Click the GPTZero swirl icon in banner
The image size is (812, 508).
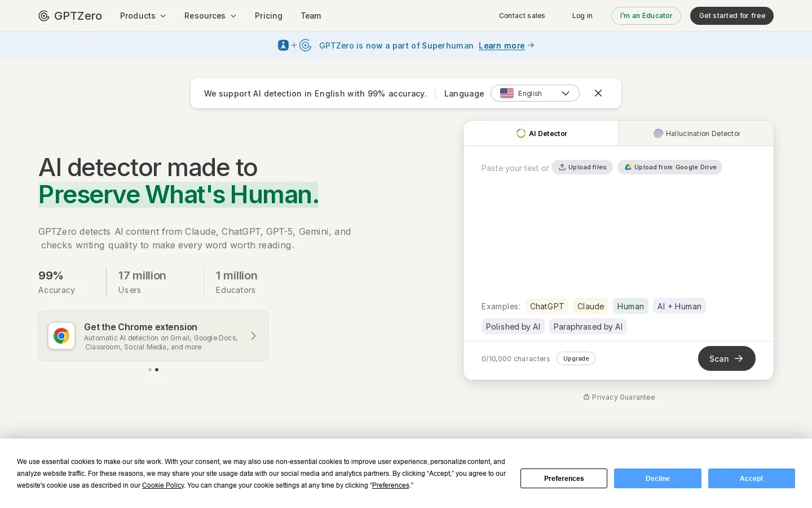tap(306, 45)
